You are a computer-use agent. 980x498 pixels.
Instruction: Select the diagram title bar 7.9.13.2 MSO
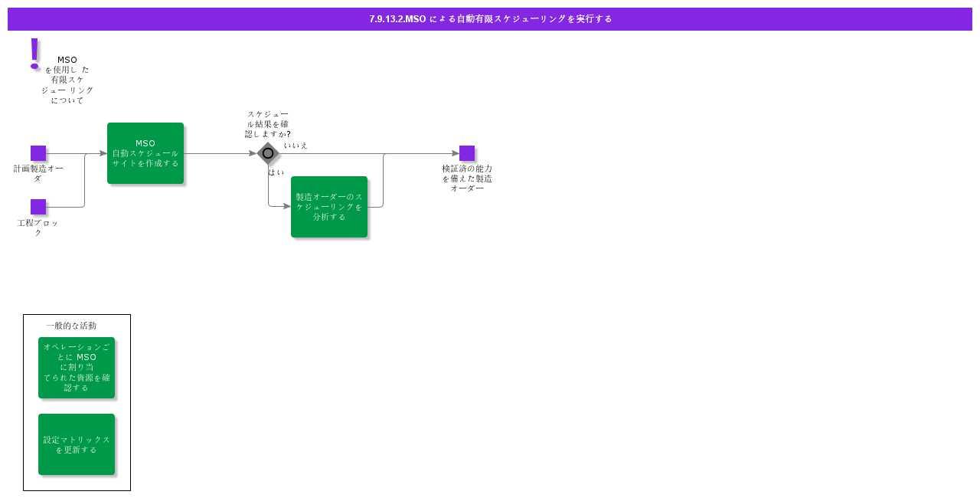pos(490,18)
